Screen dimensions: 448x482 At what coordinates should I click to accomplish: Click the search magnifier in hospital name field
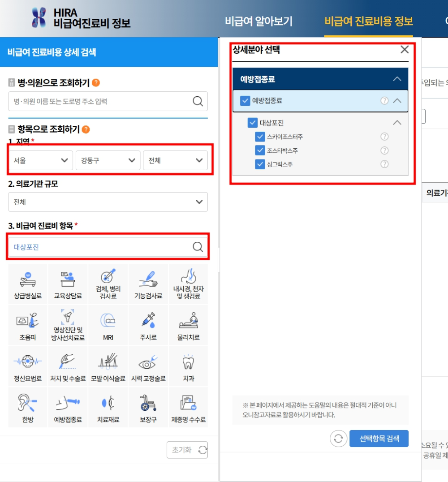tap(197, 101)
